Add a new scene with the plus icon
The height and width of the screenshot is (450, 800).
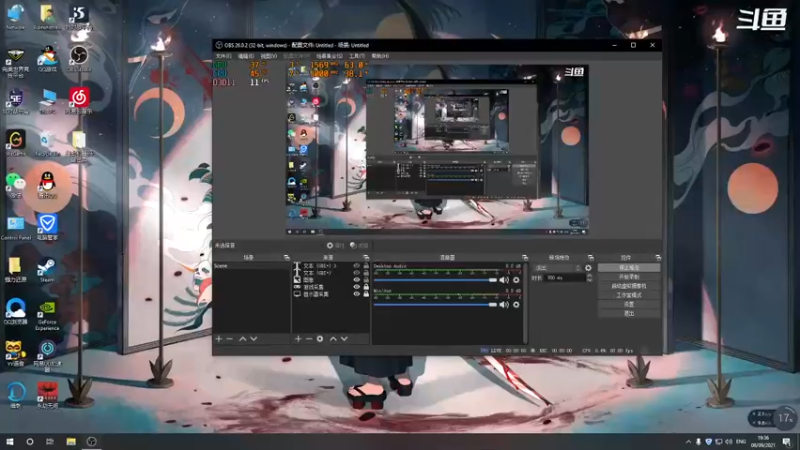(x=219, y=339)
